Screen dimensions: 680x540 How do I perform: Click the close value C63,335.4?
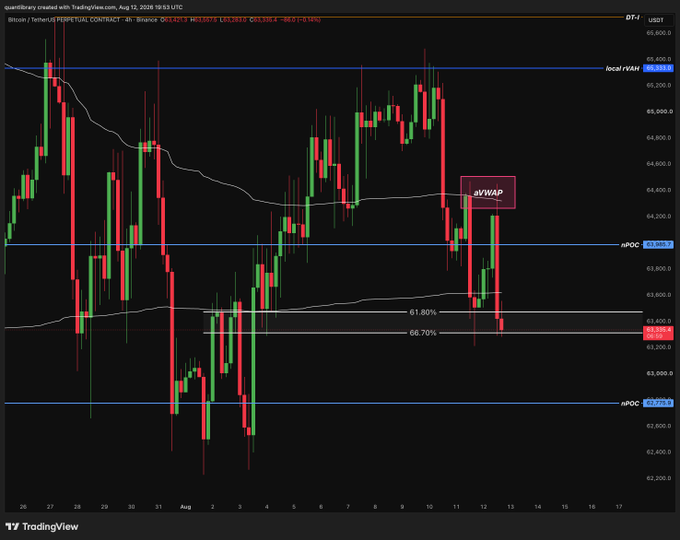click(263, 20)
